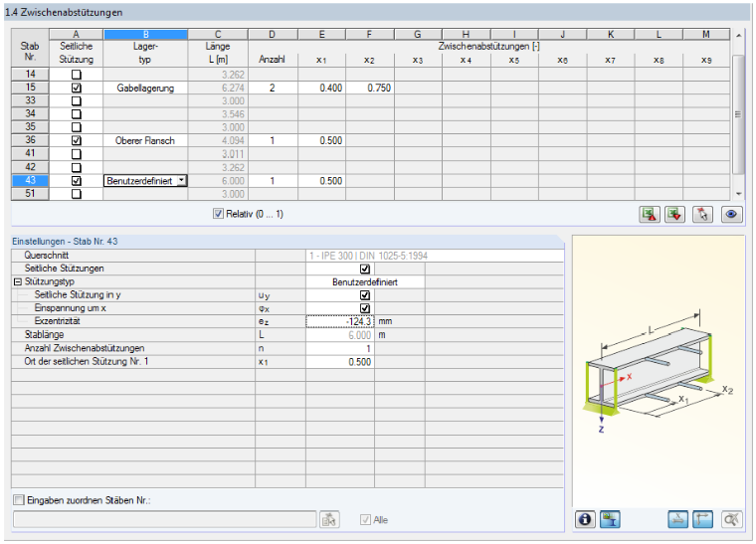Click the dimension display icon in preview
This screenshot has width=756, height=544.
(x=677, y=519)
